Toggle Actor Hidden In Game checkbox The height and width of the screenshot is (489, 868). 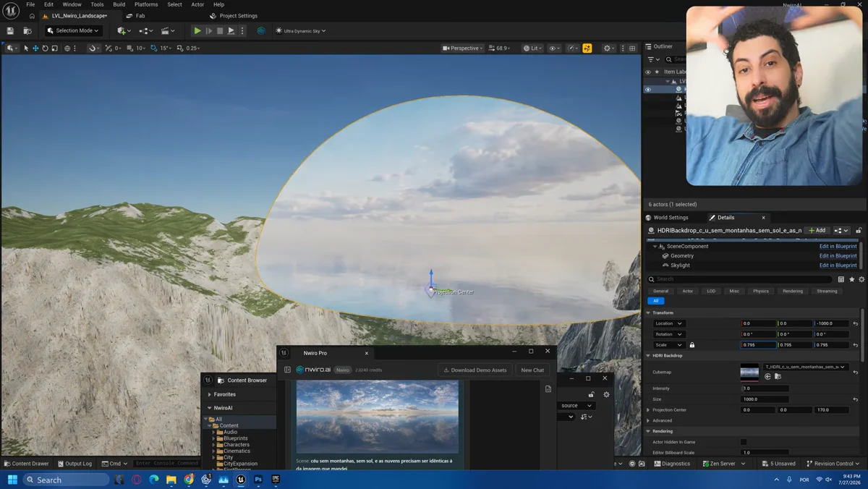744,442
